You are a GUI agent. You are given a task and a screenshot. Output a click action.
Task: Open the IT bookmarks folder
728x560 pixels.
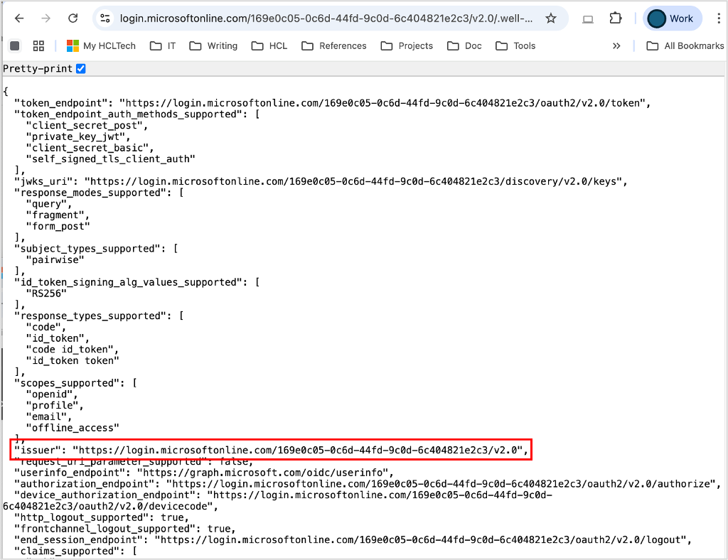[164, 45]
